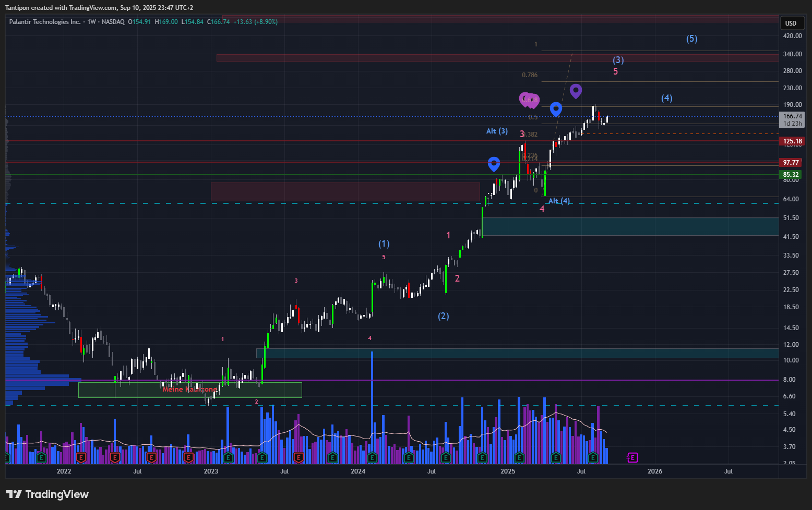The width and height of the screenshot is (812, 510).
Task: Click the green 85.32 price label
Action: point(791,175)
